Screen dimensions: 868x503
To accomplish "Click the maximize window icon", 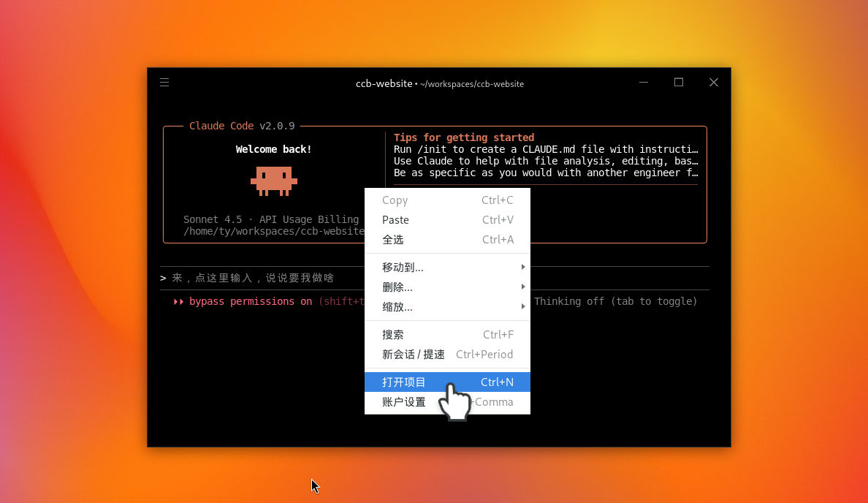I will [x=679, y=82].
